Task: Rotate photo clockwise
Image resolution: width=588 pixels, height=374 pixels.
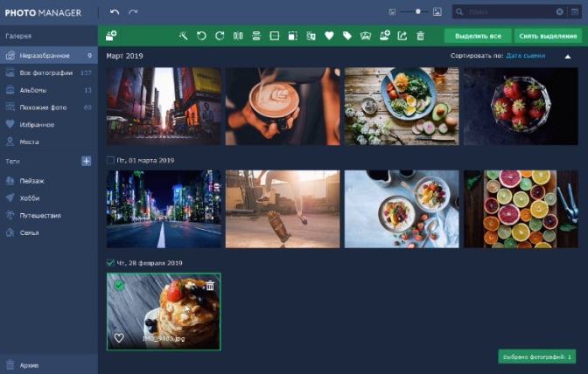Action: [x=220, y=36]
